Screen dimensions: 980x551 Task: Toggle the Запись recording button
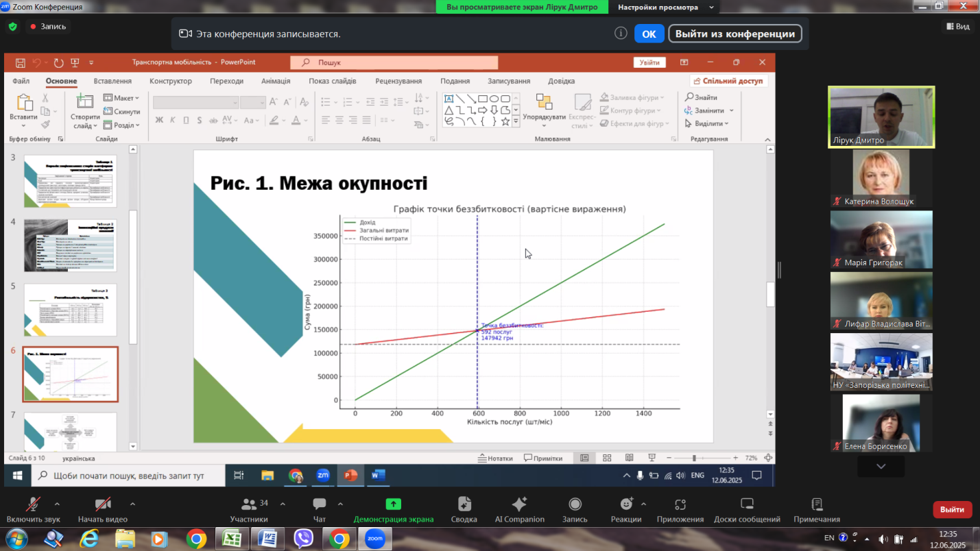coord(575,504)
